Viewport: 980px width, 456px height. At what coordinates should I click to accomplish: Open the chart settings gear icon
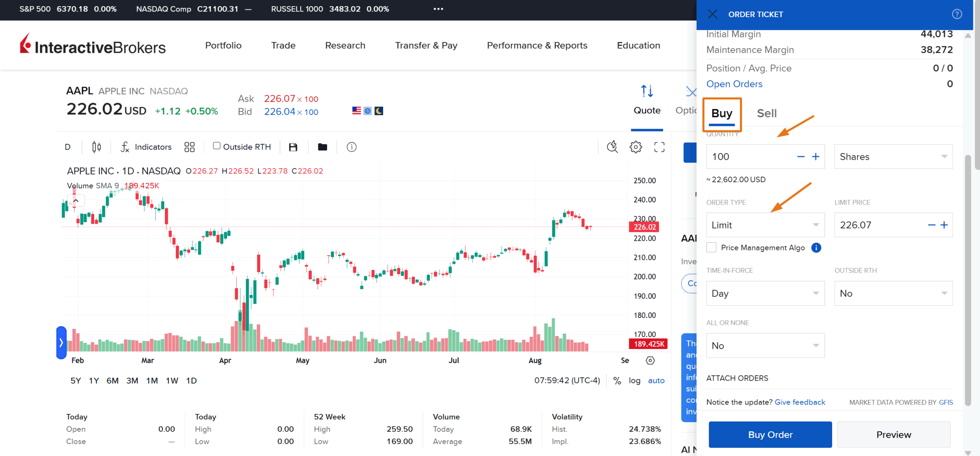coord(636,147)
